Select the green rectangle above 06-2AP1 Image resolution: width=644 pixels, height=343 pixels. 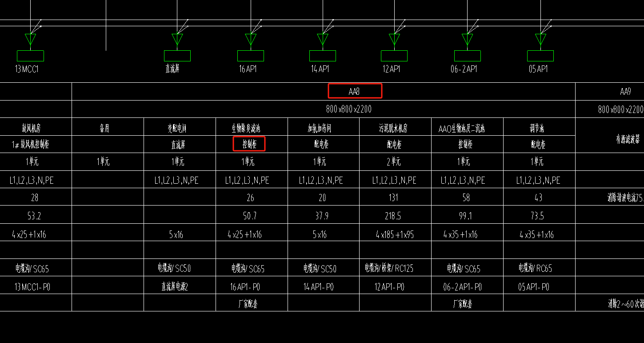pyautogui.click(x=468, y=56)
